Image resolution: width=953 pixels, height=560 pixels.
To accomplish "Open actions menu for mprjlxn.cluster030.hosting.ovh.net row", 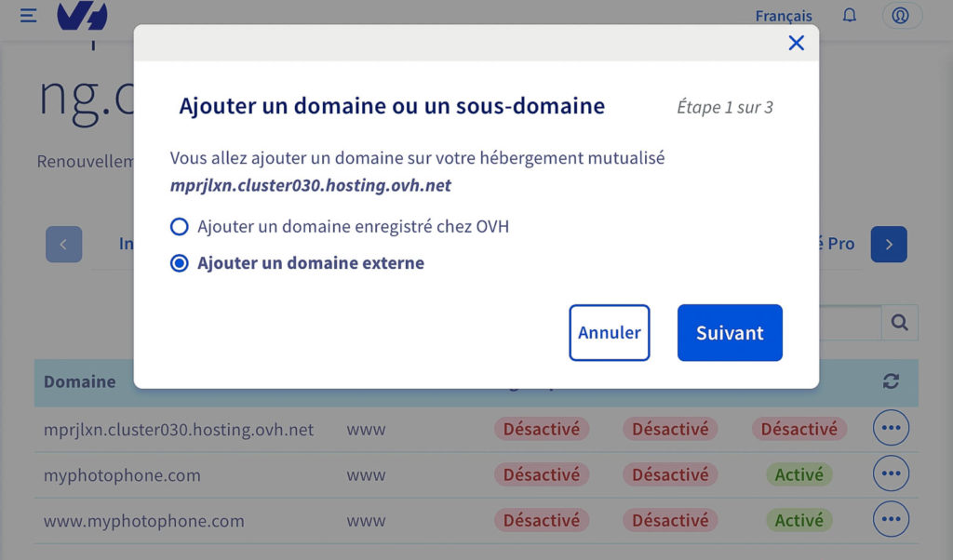I will coord(891,428).
